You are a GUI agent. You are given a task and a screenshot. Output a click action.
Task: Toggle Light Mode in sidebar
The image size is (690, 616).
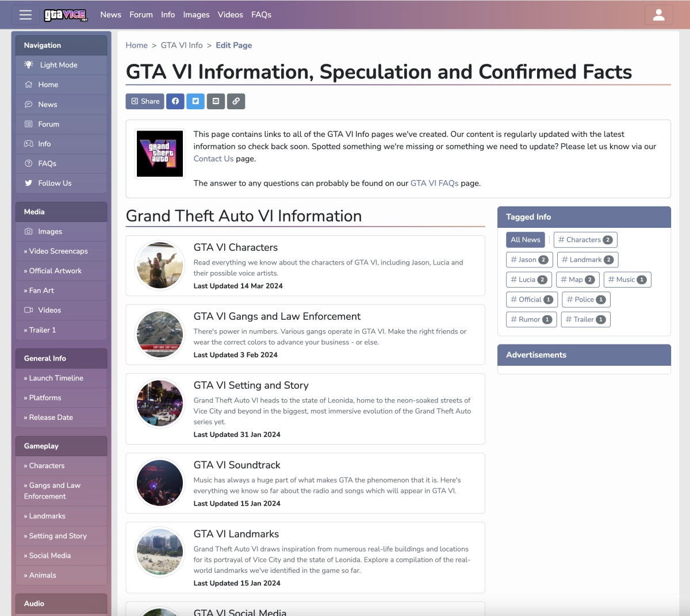tap(61, 65)
